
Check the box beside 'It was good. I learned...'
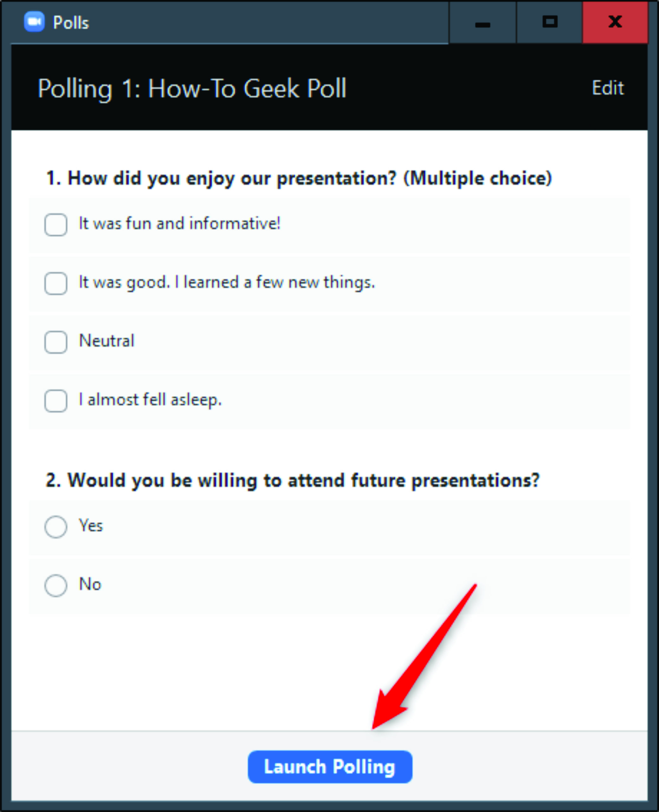pos(56,284)
